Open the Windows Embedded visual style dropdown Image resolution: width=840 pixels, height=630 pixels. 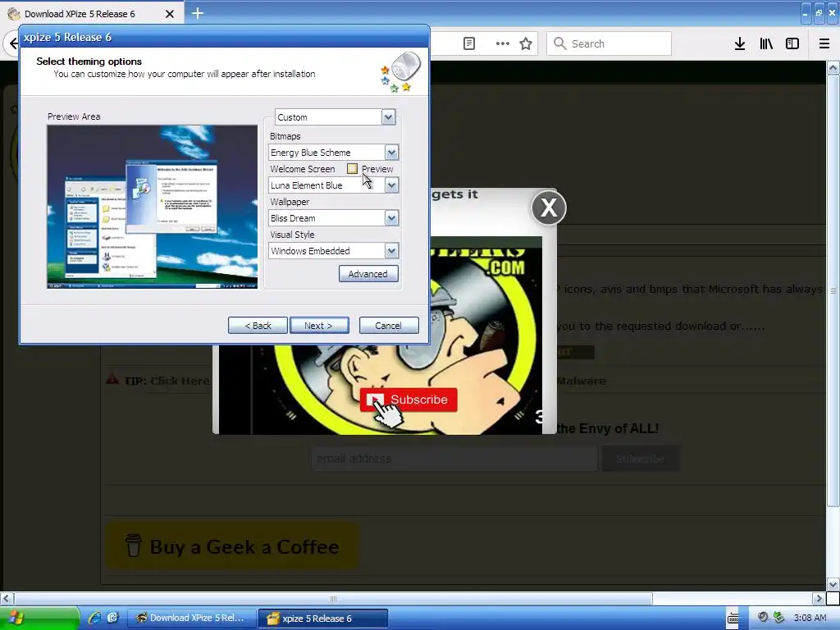pos(391,251)
